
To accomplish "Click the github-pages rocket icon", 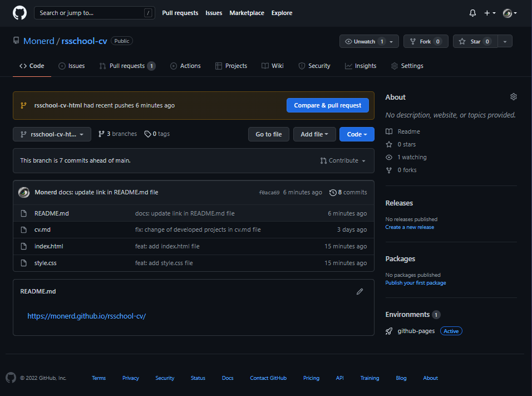I will click(389, 331).
